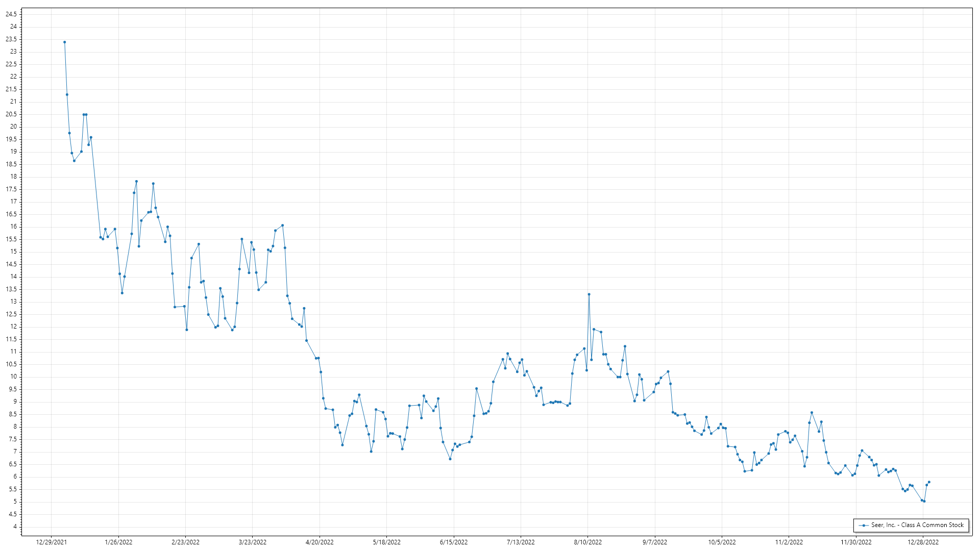The width and height of the screenshot is (980, 551).
Task: Click the 12/29/2021 x-axis date label
Action: 51,542
